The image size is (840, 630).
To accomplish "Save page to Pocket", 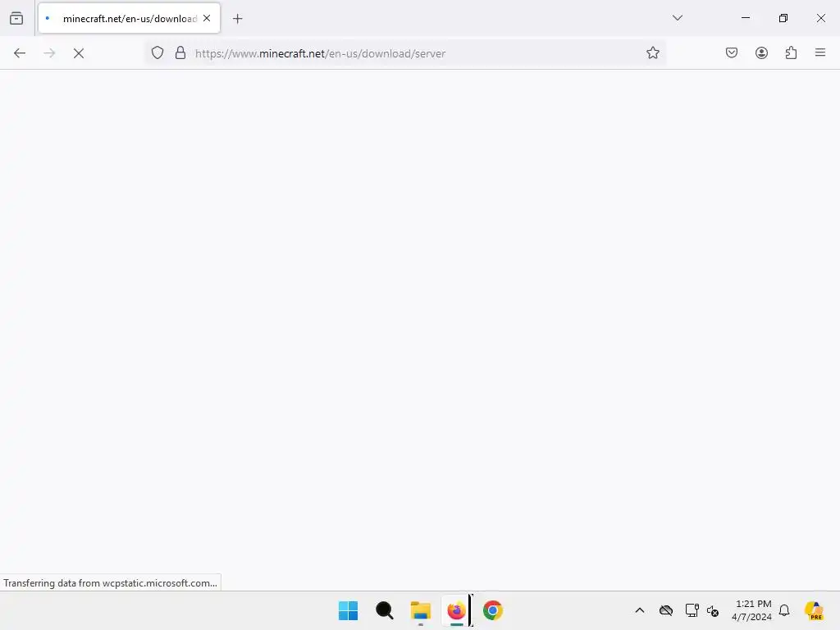I will click(732, 53).
